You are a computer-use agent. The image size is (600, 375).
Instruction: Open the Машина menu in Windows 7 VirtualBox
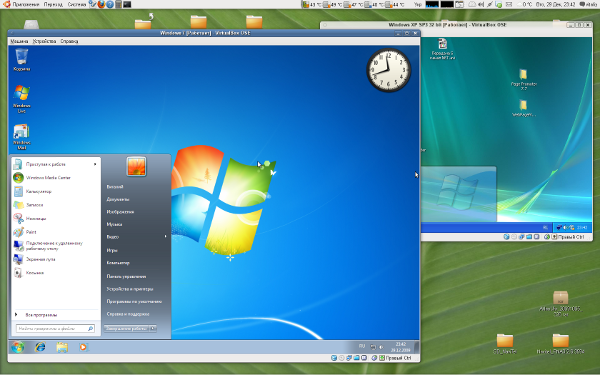click(x=19, y=41)
